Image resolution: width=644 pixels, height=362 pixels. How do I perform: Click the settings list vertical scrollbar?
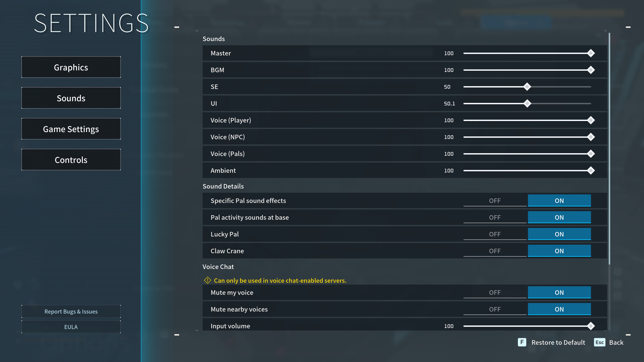coord(609,149)
